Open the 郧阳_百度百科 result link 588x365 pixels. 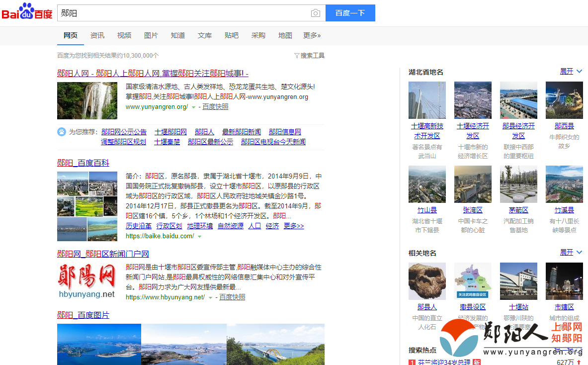click(x=83, y=163)
